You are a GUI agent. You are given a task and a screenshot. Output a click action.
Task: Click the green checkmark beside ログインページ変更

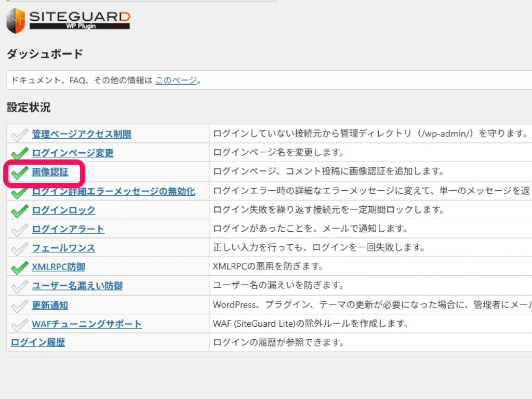pyautogui.click(x=19, y=153)
